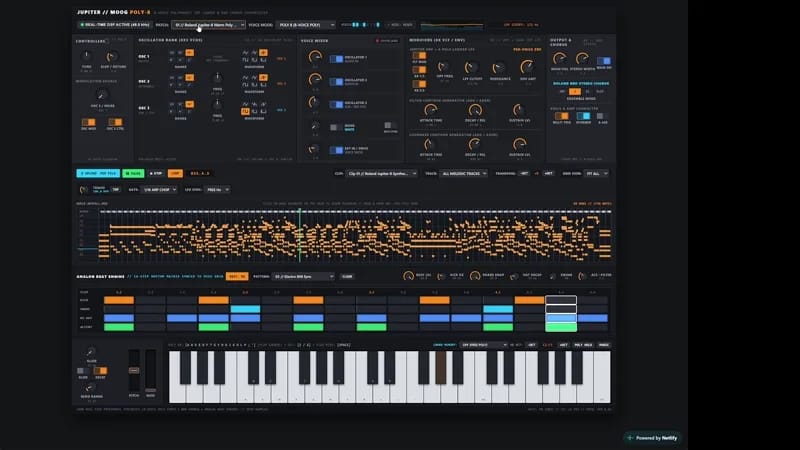Adjust the LPF Cutoff knob
The image size is (800, 450).
(x=471, y=67)
